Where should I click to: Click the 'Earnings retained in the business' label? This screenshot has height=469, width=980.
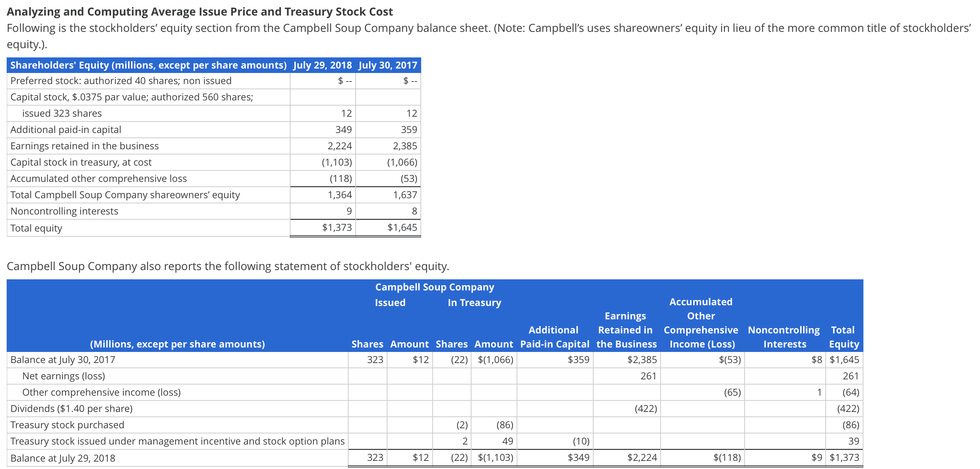[84, 146]
